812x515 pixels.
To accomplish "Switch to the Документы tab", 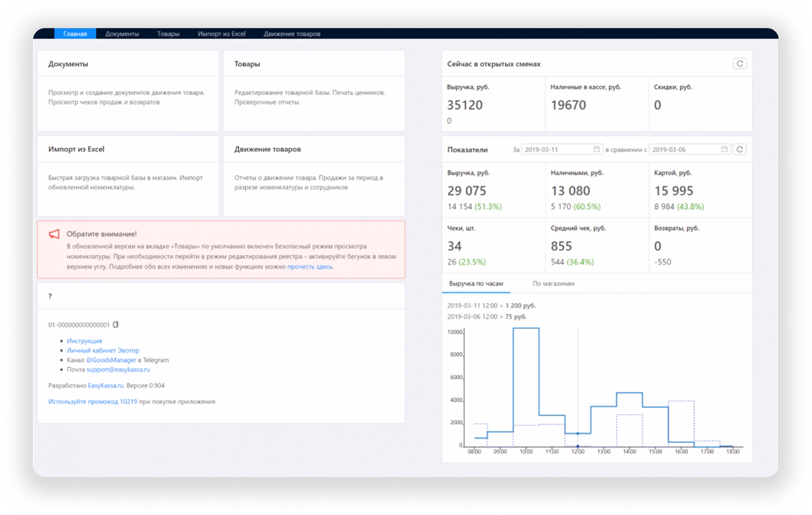I will (122, 34).
